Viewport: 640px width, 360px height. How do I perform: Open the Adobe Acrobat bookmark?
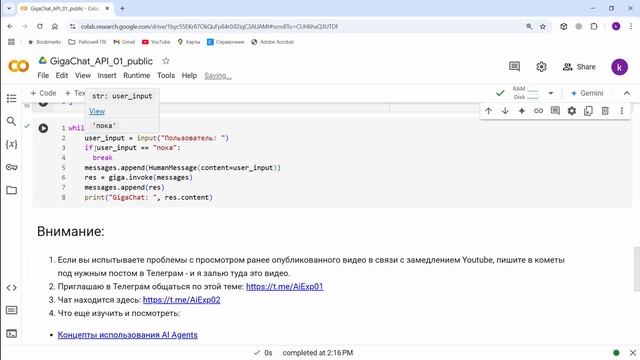[272, 42]
